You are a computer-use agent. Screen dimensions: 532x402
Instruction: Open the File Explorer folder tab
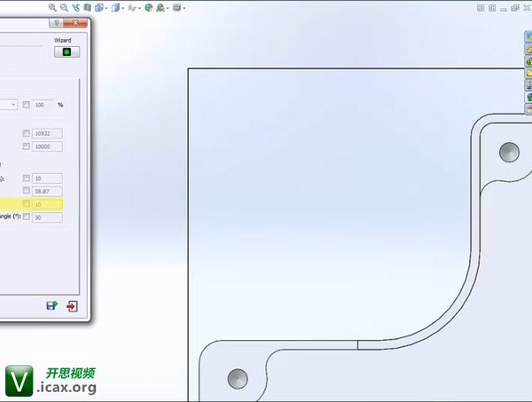tap(529, 73)
